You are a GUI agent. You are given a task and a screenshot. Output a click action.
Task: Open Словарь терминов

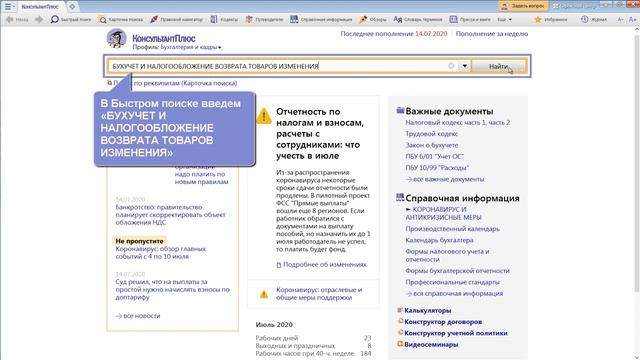click(x=418, y=19)
